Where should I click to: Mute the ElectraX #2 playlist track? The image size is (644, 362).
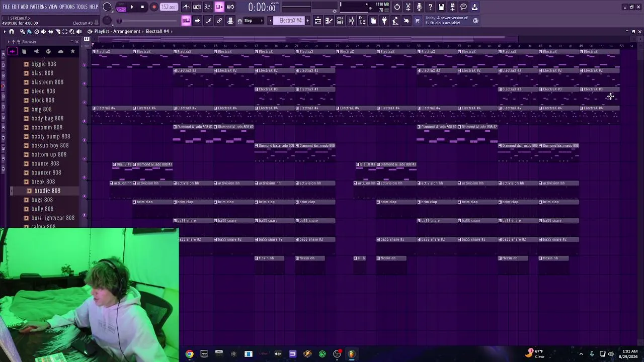click(84, 83)
